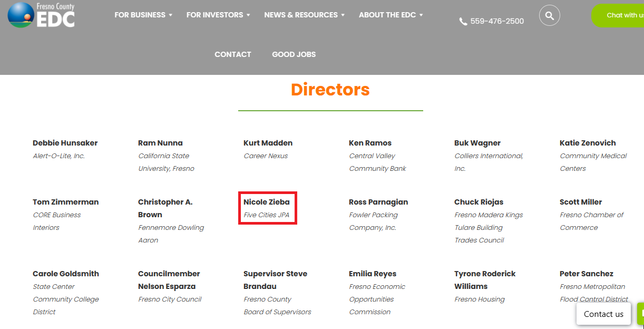Select director name Kurt Madden

(x=268, y=143)
